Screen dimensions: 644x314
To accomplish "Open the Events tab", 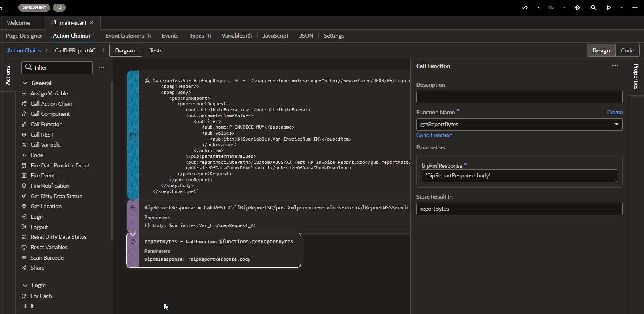I will [170, 36].
